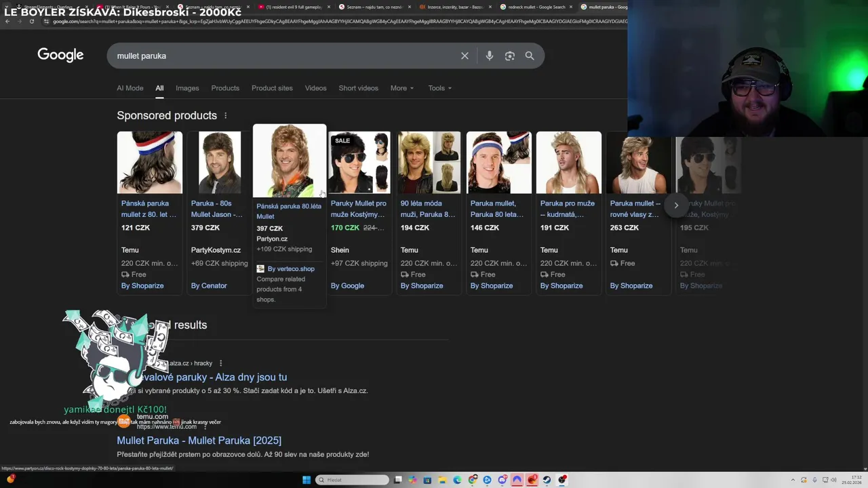Viewport: 868px width, 488px height.
Task: Switch to Images results
Action: [187, 88]
